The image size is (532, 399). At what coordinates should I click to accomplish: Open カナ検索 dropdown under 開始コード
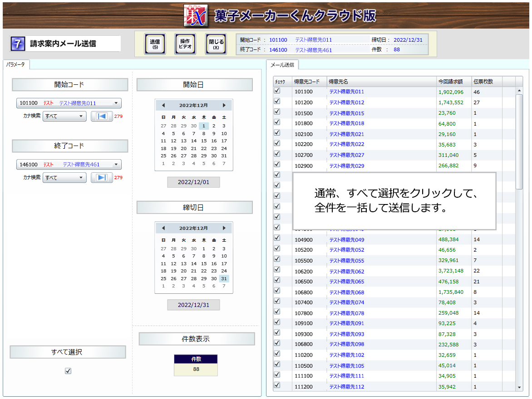tap(64, 116)
